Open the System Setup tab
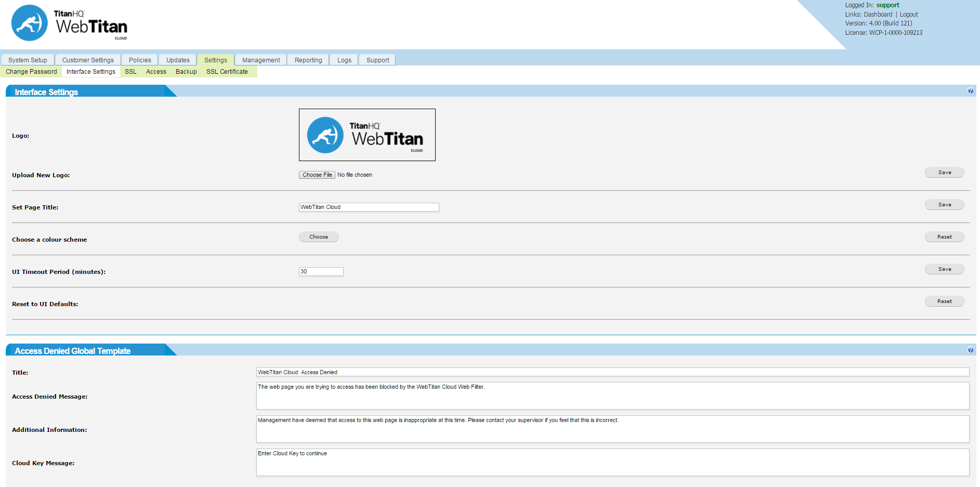Viewport: 980px width, 487px height. 28,60
